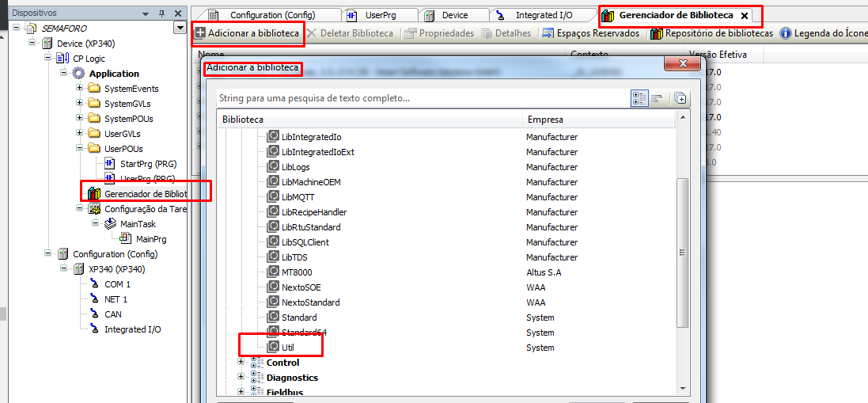
Task: Expand the Diagnostics library category
Action: (241, 378)
